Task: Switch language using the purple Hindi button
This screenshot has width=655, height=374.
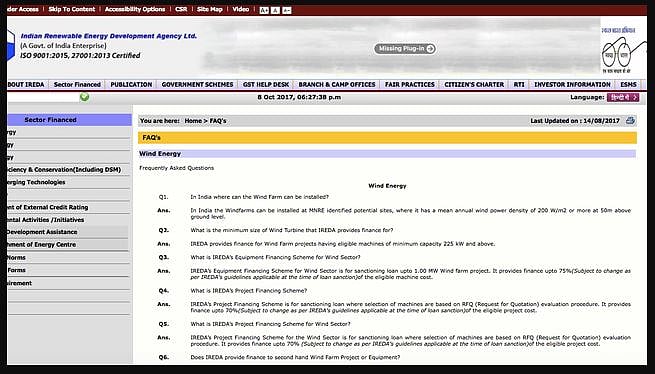Action: click(x=622, y=97)
